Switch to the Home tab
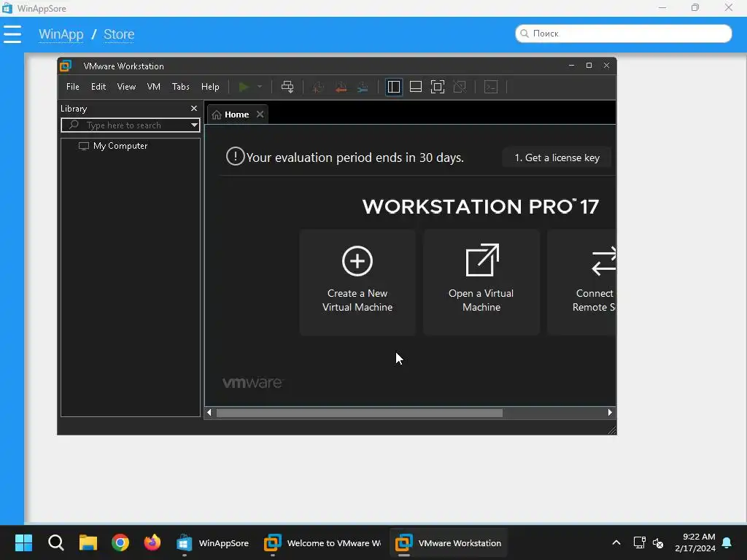This screenshot has height=560, width=747. tap(237, 114)
